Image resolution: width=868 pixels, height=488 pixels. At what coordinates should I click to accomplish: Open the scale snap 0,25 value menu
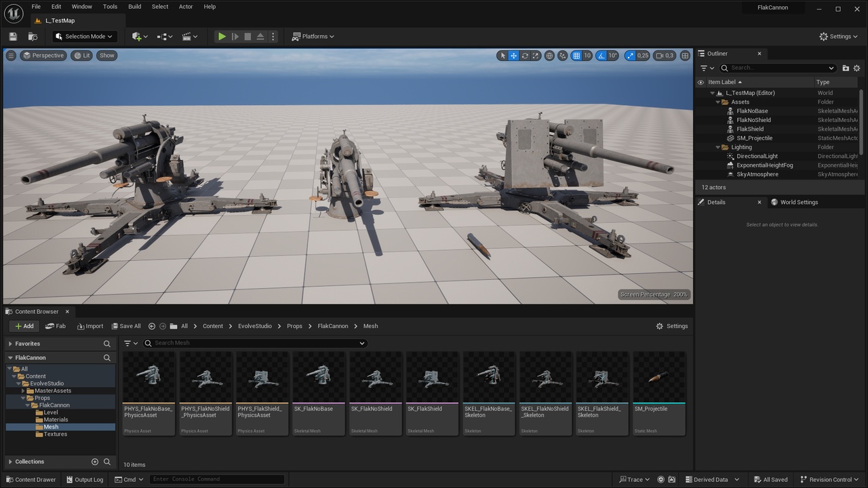[x=643, y=56]
